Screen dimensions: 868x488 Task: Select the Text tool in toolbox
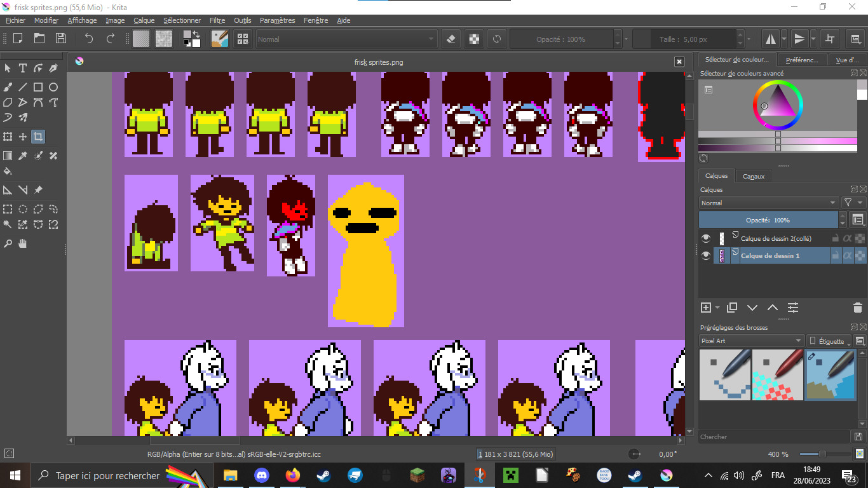(x=23, y=68)
